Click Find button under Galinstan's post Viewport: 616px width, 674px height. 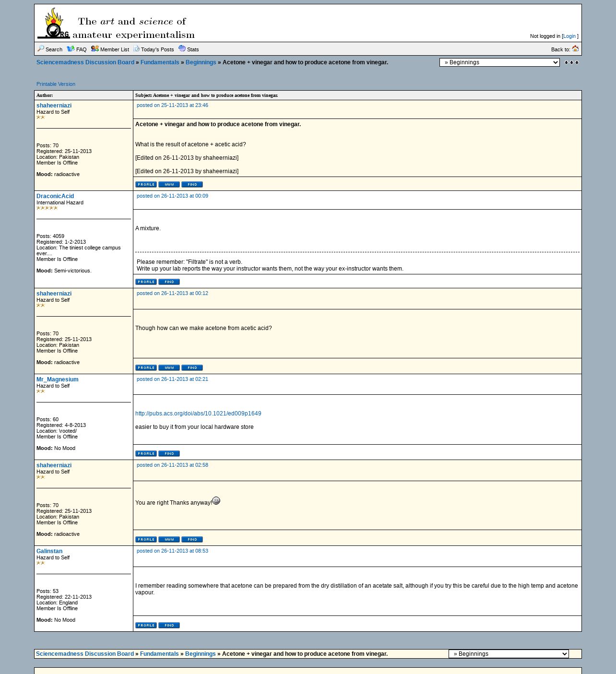coord(169,625)
